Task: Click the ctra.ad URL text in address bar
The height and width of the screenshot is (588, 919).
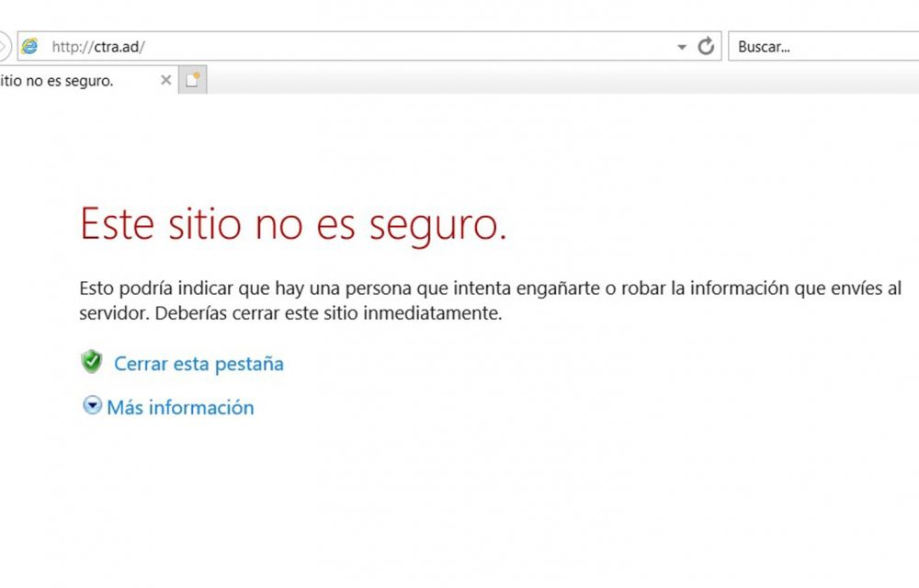Action: (98, 47)
